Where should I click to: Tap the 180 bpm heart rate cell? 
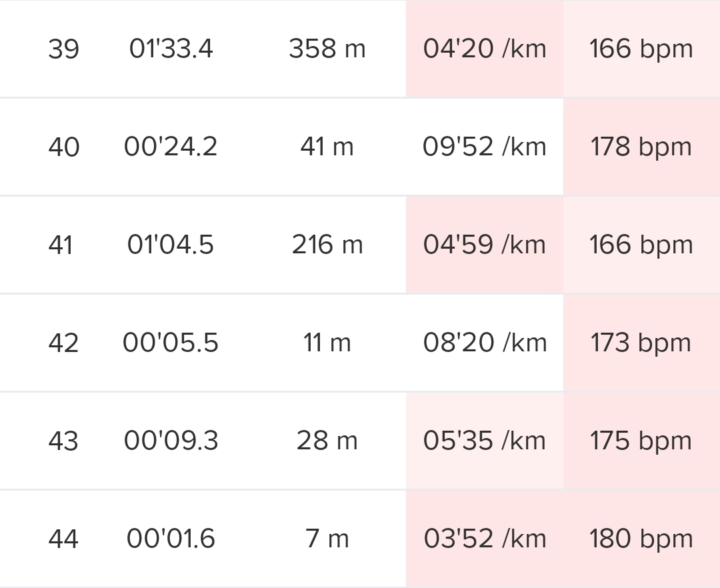click(641, 539)
